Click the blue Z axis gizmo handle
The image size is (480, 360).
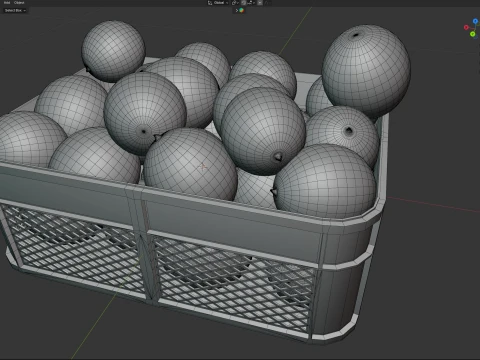[475, 21]
